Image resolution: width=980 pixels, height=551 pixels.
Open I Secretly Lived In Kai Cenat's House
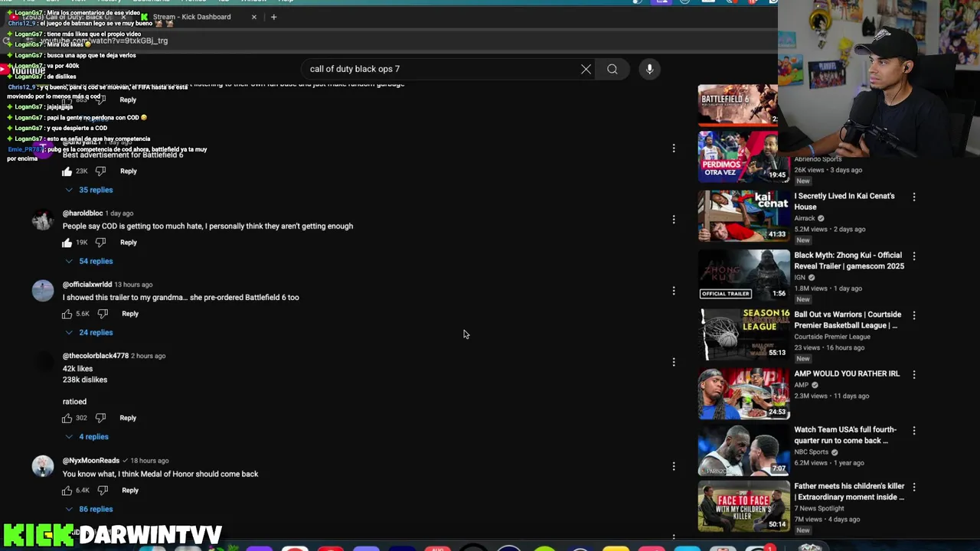pyautogui.click(x=844, y=201)
